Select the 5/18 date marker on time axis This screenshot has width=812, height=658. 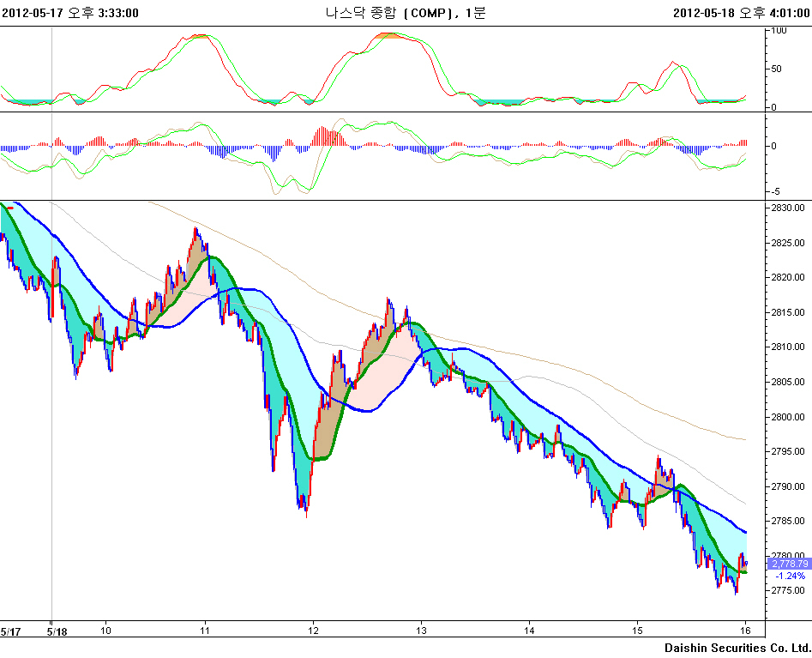[x=57, y=631]
